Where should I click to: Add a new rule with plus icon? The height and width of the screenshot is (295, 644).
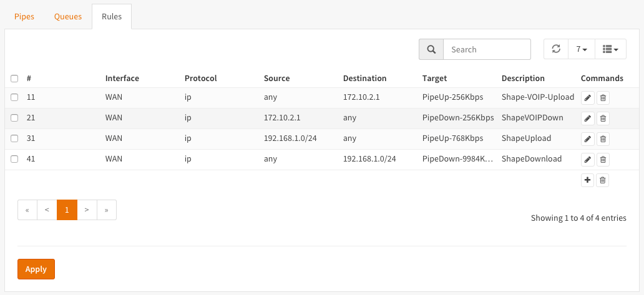coord(587,180)
